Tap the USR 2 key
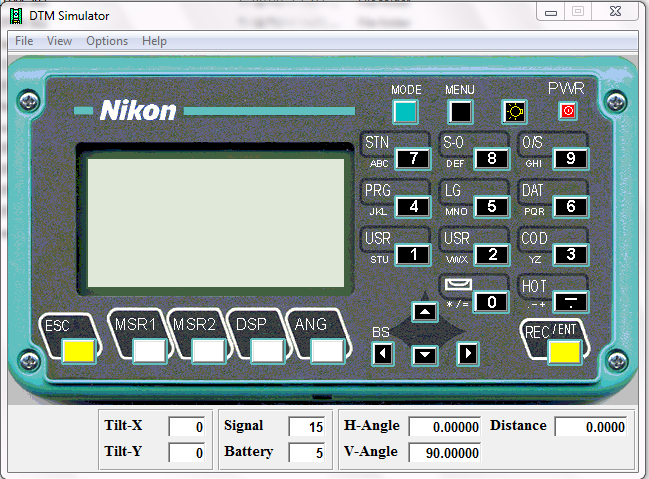649x479 pixels. point(491,255)
